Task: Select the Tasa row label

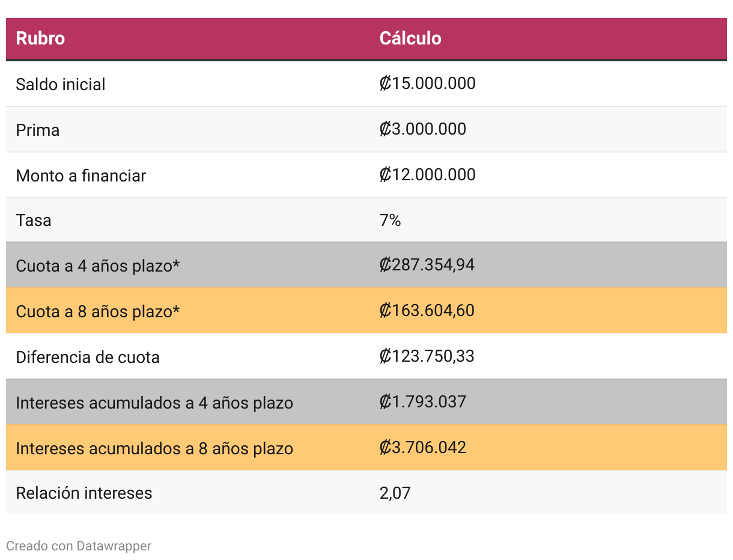Action: [34, 221]
